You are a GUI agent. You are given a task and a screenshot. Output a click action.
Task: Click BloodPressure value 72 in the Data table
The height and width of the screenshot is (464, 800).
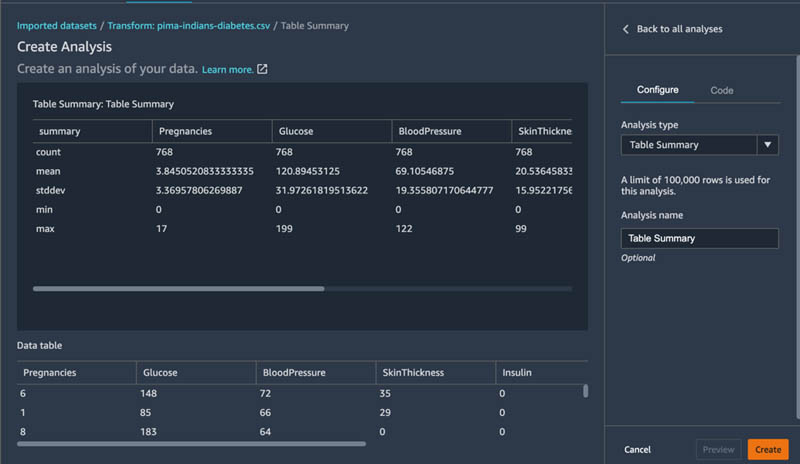tap(265, 394)
